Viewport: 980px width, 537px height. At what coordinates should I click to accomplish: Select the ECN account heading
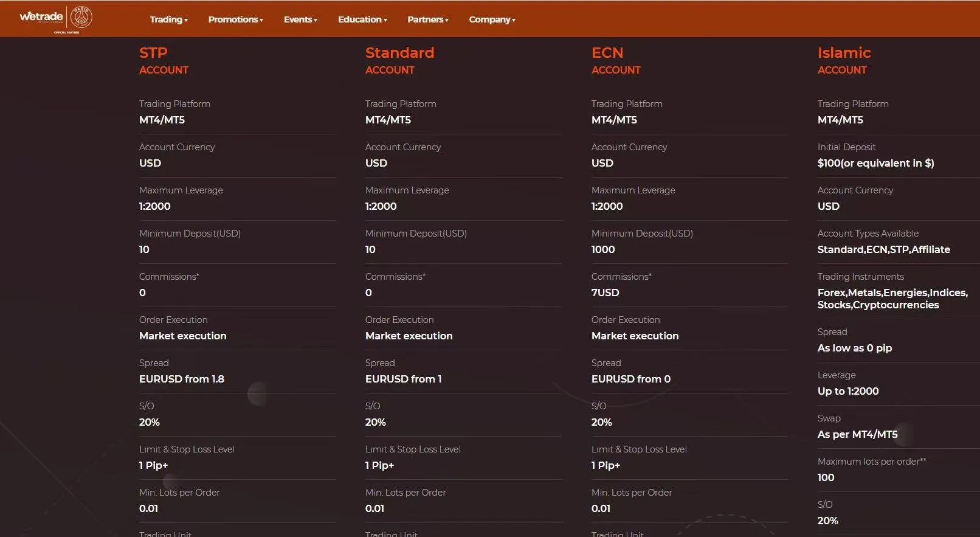(616, 60)
